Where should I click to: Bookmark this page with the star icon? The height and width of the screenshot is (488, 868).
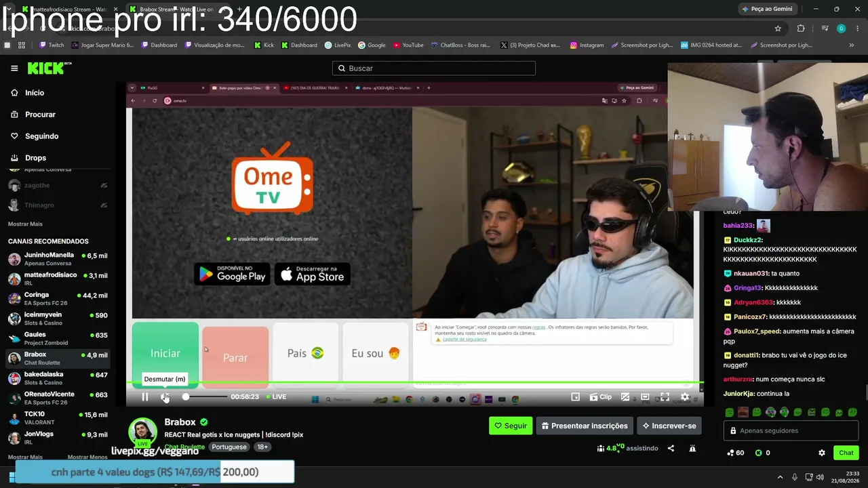pyautogui.click(x=778, y=28)
